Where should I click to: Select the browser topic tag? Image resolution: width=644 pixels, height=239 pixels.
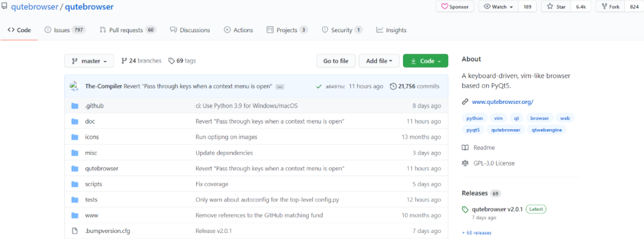539,118
